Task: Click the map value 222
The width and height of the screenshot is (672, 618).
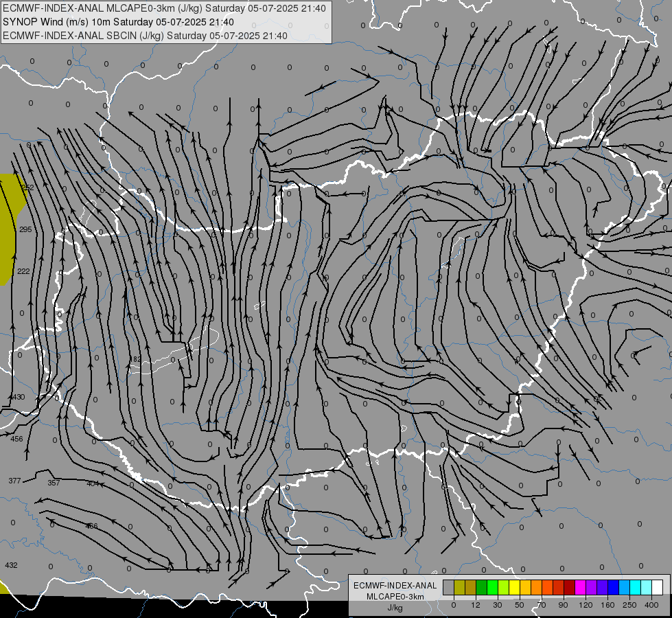Action: tap(23, 271)
